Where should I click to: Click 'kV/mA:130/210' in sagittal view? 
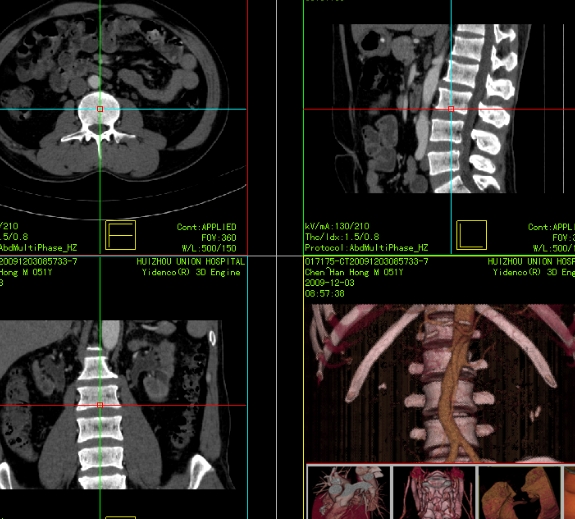pos(337,226)
